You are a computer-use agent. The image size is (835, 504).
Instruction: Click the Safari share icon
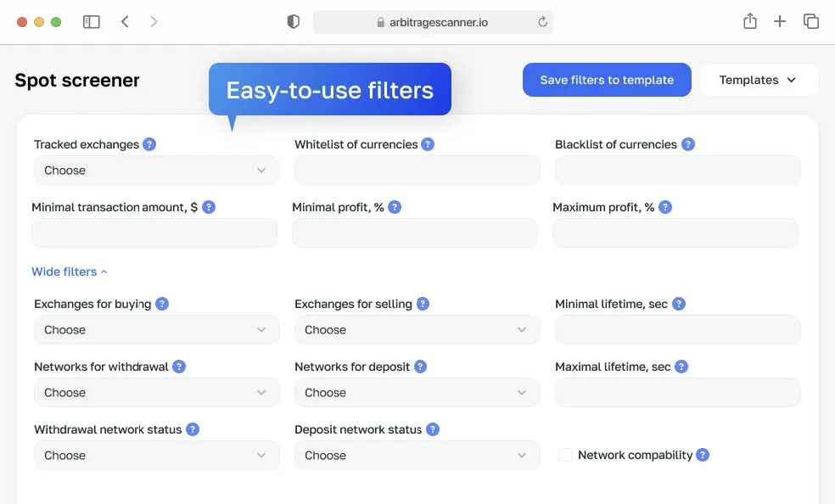pyautogui.click(x=749, y=22)
